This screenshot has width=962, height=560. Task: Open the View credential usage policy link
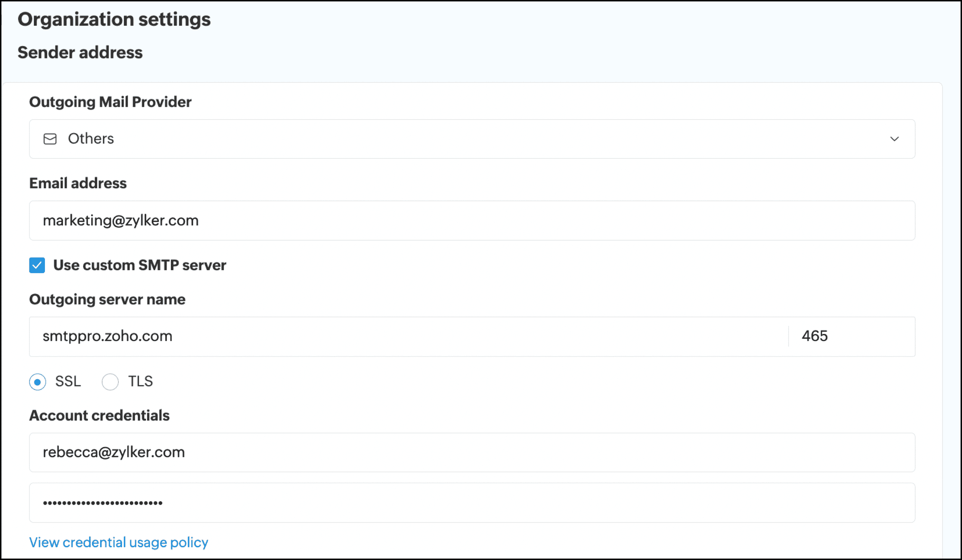coord(119,542)
